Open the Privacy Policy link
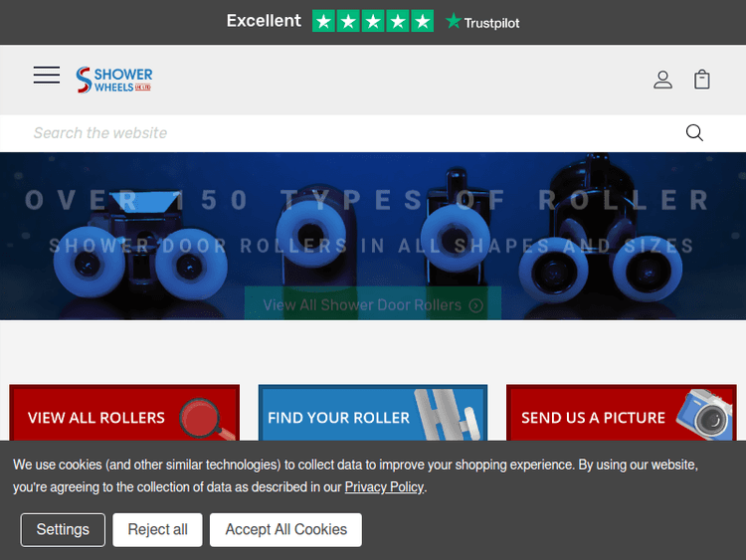The image size is (746, 560). 384,487
